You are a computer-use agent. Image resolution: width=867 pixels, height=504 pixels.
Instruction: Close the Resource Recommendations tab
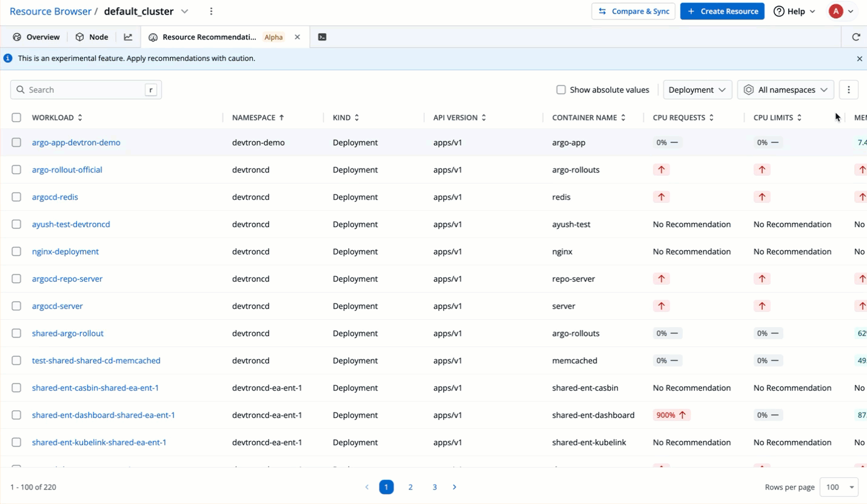[297, 37]
